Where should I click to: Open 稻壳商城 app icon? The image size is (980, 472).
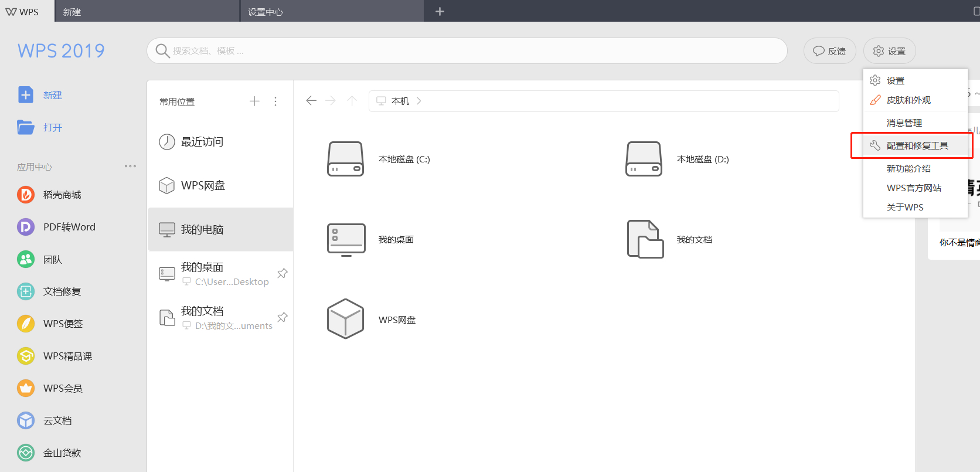26,195
